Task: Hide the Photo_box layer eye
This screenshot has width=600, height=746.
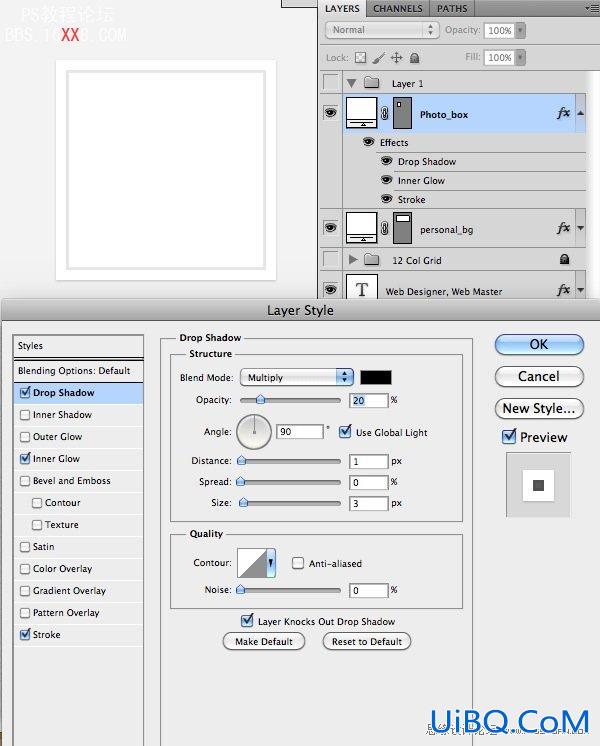Action: click(331, 113)
